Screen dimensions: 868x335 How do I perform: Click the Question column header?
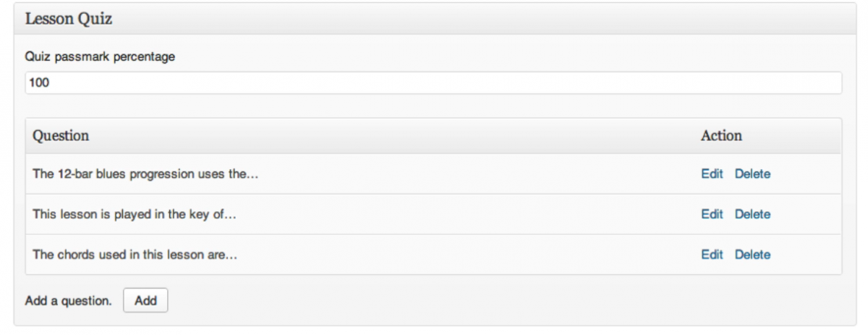click(x=61, y=136)
